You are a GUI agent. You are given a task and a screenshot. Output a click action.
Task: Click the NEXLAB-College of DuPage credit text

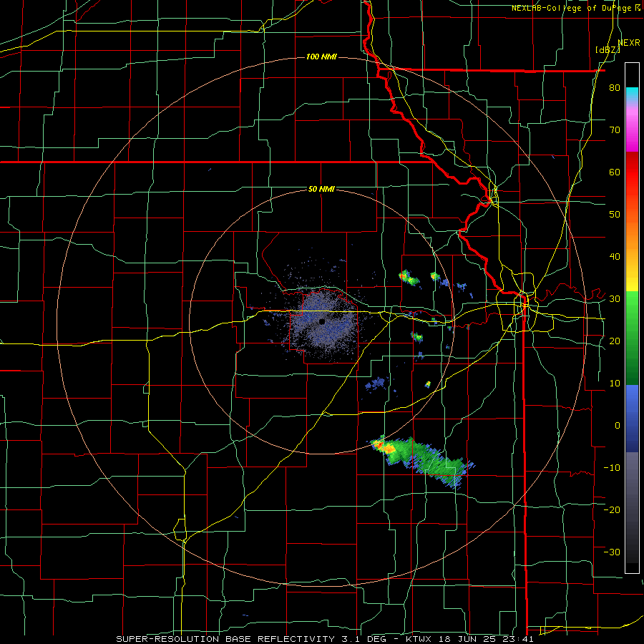575,8
